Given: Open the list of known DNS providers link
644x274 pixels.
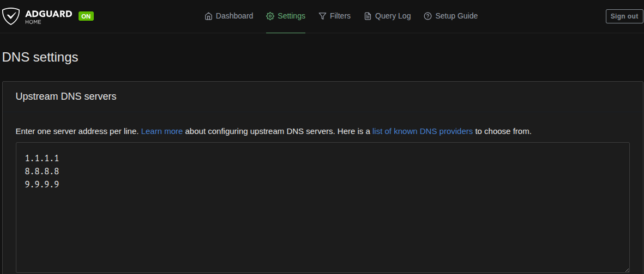Looking at the screenshot, I should (x=422, y=131).
